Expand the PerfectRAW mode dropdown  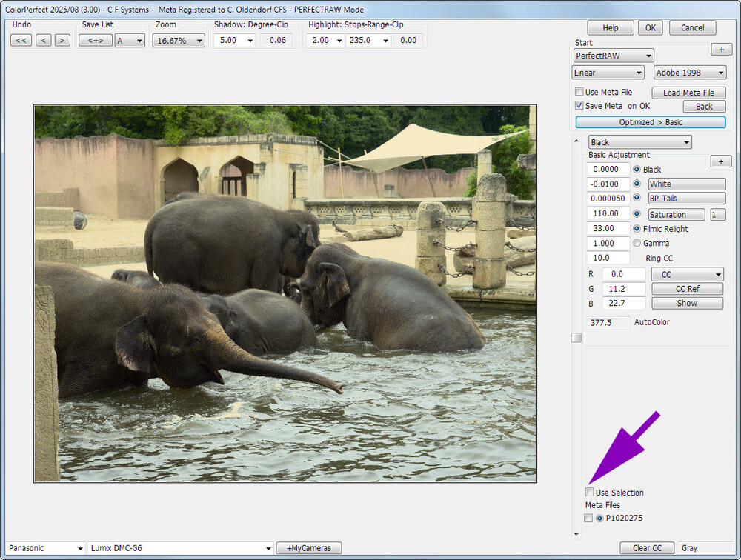pos(614,56)
